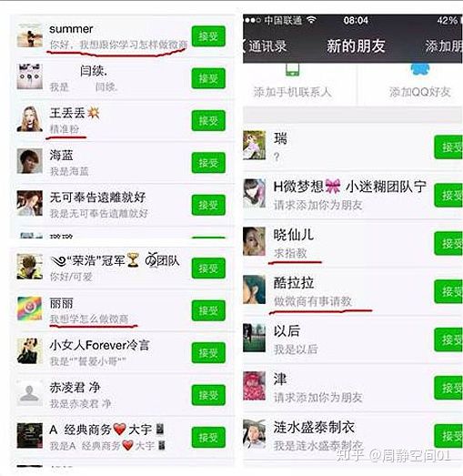Tap 津's pink flower avatar

(x=255, y=386)
